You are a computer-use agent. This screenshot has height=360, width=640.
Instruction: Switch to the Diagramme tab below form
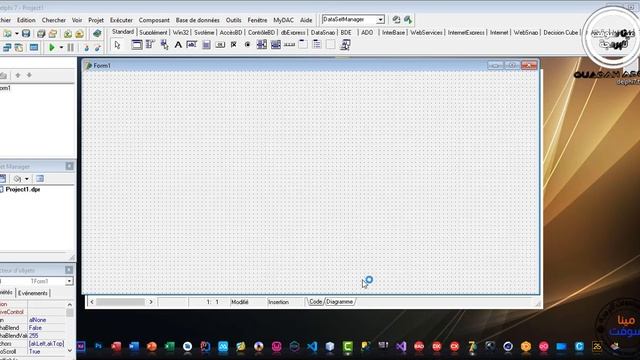[x=340, y=302]
